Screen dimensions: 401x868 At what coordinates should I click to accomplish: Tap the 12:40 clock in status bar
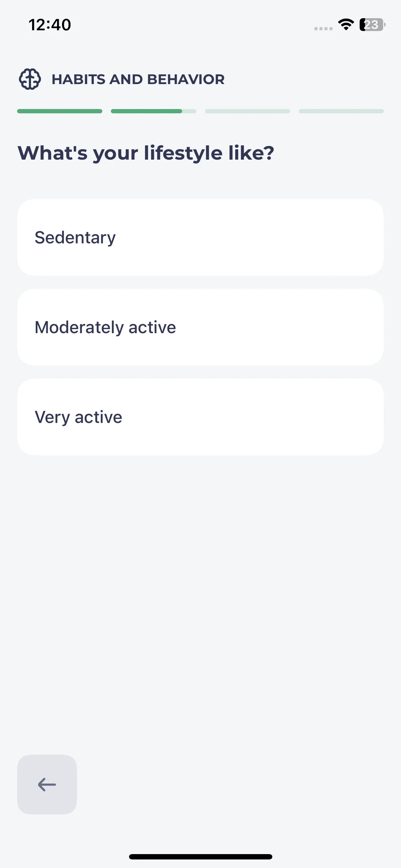tap(50, 25)
